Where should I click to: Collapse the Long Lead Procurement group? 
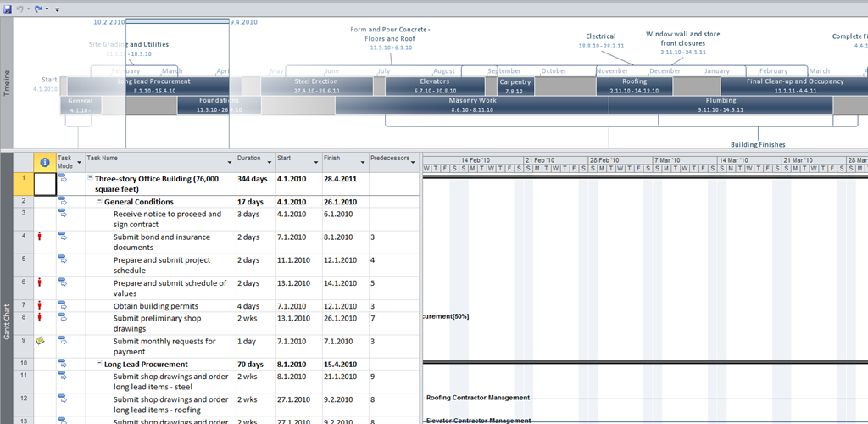(x=99, y=364)
